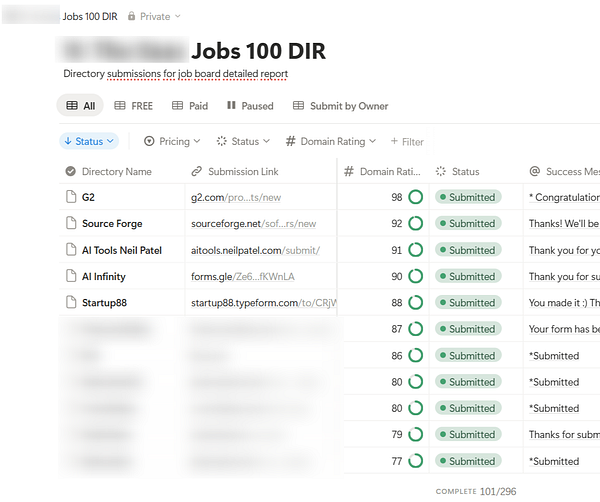Click the 'You made it :)' message cell
600x502 pixels.
(562, 303)
